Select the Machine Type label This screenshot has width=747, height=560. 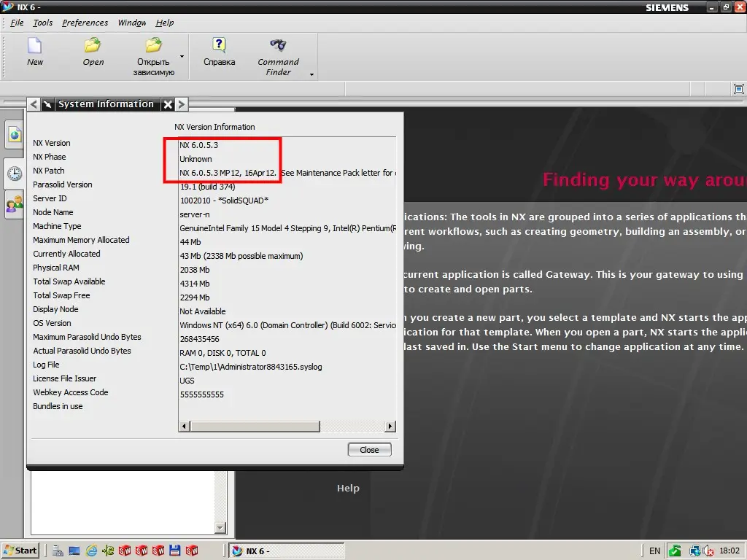pyautogui.click(x=57, y=226)
